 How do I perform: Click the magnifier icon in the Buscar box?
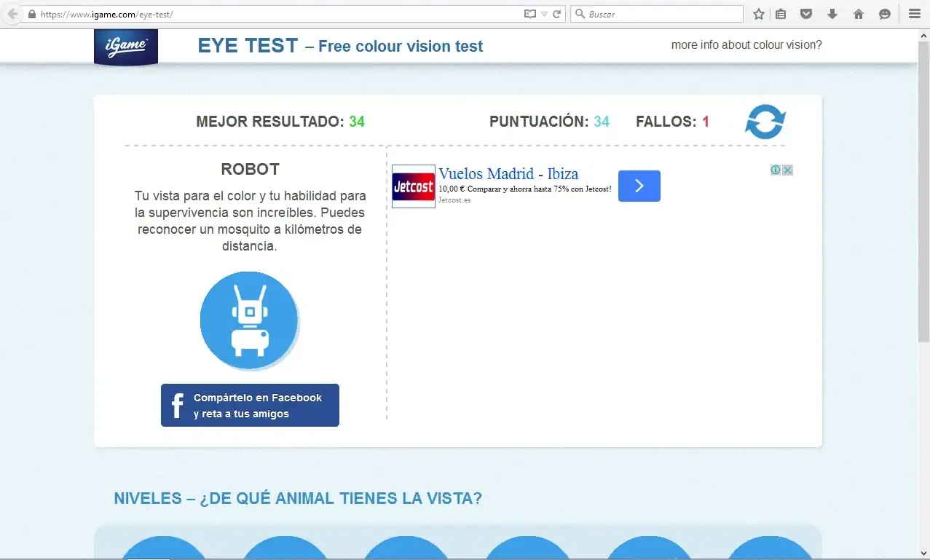[x=580, y=14]
